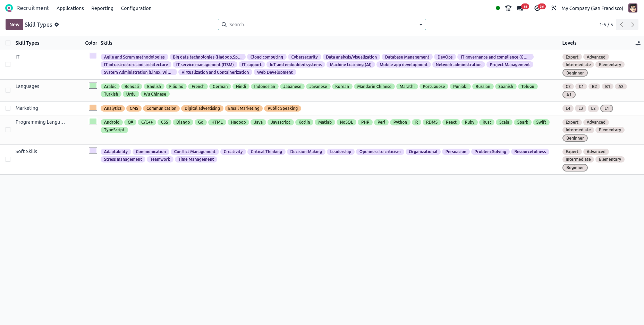Open the VoIP phone icon
Screen dimensions: 644x325
508,8
